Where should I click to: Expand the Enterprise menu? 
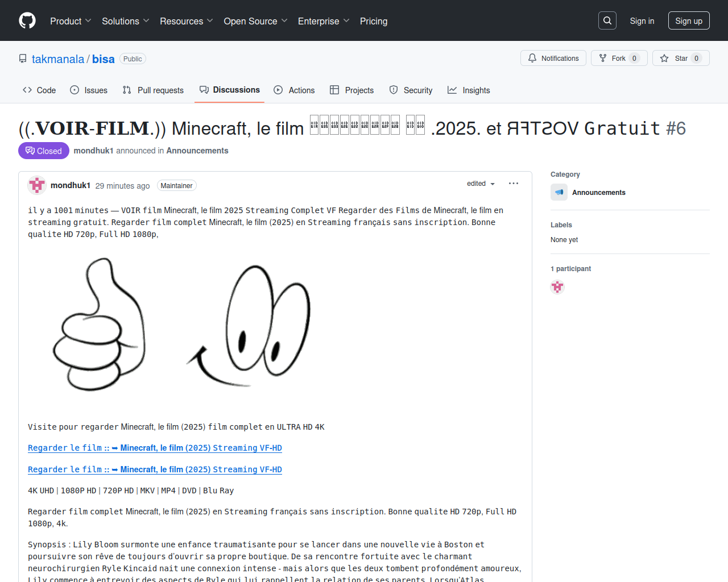coord(324,21)
